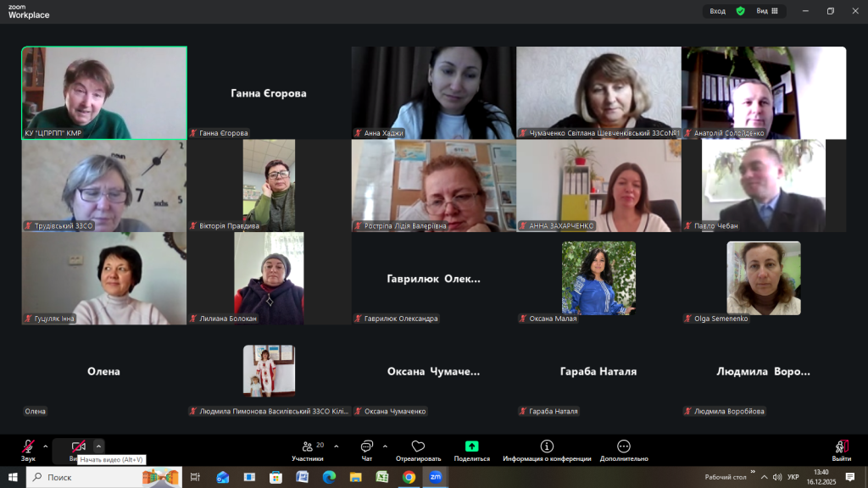Open the Windows notification center icon

click(850, 477)
